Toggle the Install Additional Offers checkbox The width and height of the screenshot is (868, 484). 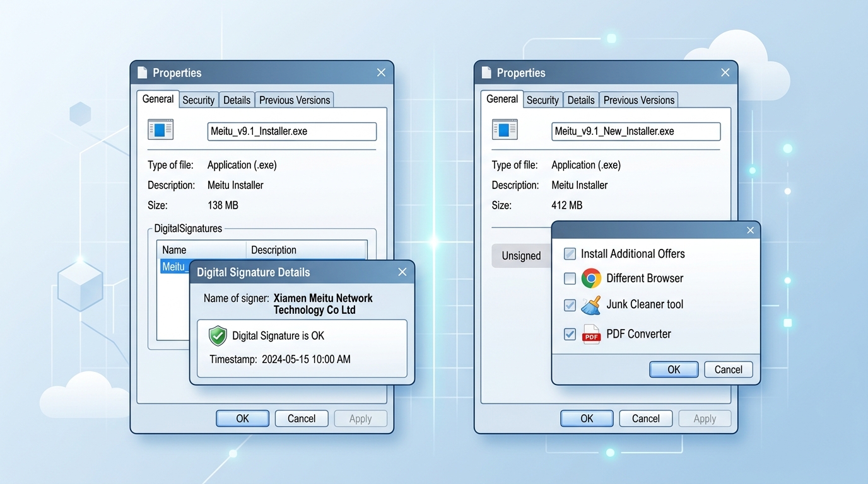click(570, 254)
